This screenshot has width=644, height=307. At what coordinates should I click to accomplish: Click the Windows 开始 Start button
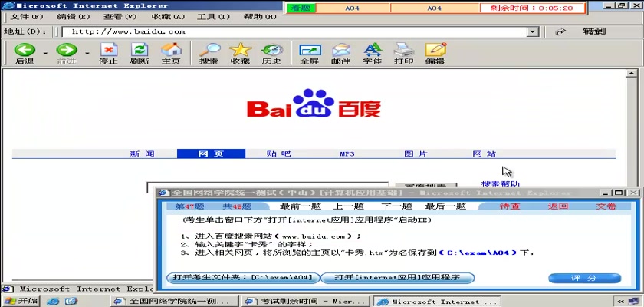tap(21, 301)
